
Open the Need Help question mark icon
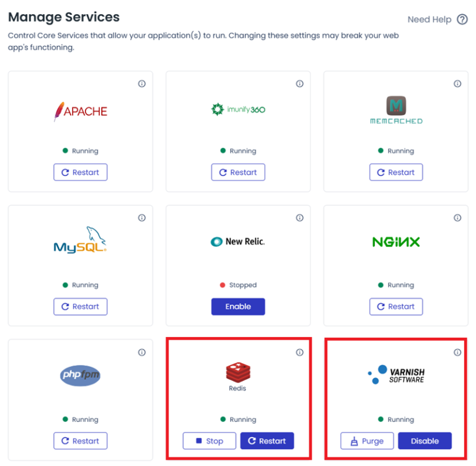pos(462,19)
